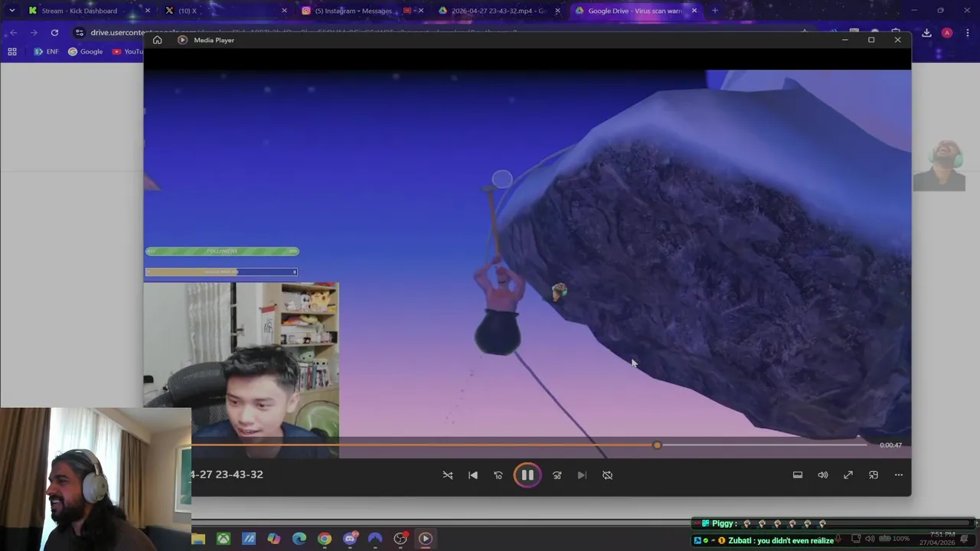The width and height of the screenshot is (980, 551).
Task: Enable mini player view
Action: point(874,475)
